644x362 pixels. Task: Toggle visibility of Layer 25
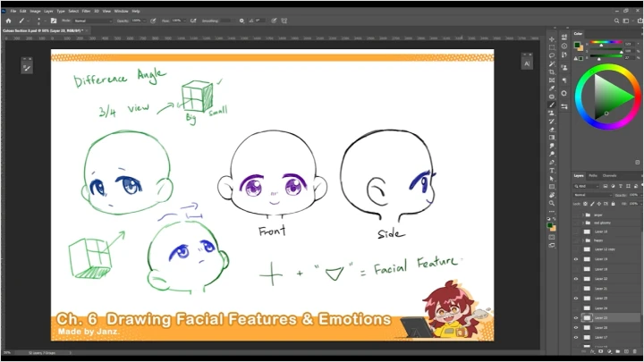click(x=576, y=299)
